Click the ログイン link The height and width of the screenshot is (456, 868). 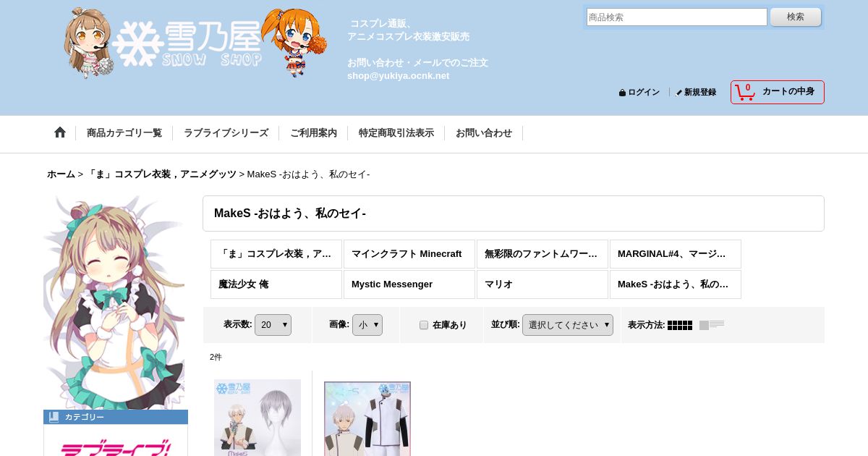[644, 93]
